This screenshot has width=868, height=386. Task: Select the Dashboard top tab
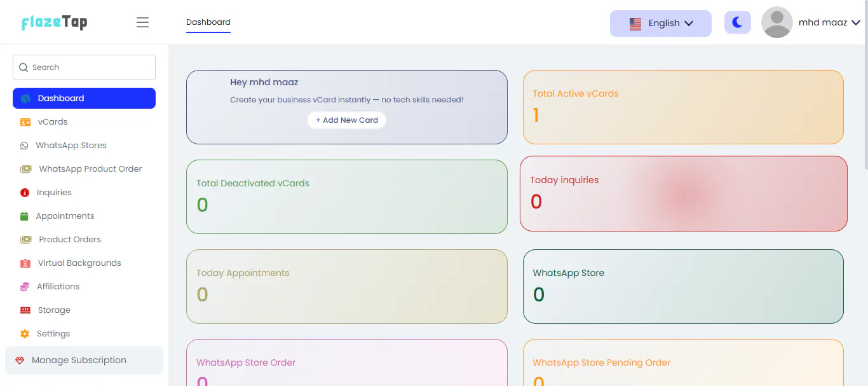pyautogui.click(x=208, y=22)
